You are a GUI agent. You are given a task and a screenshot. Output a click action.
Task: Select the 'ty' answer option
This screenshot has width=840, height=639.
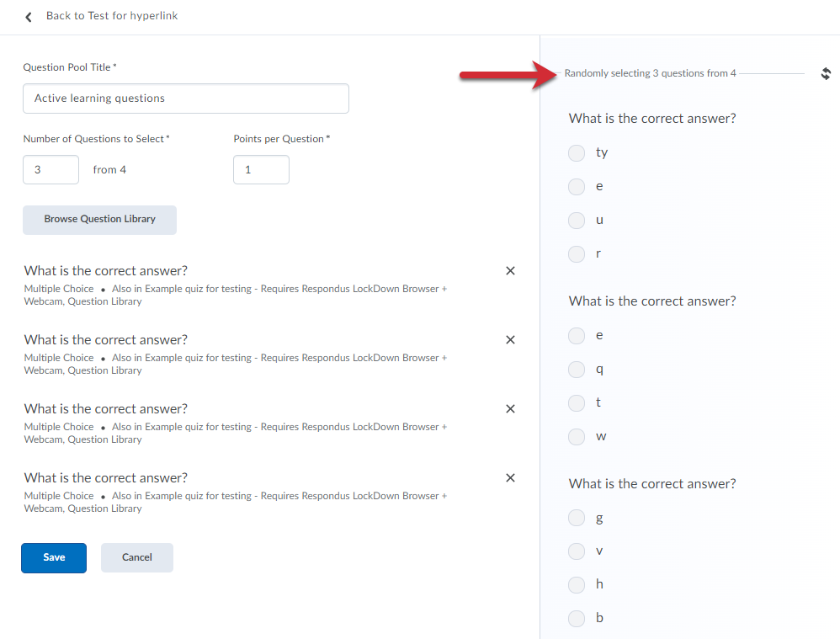tap(577, 152)
